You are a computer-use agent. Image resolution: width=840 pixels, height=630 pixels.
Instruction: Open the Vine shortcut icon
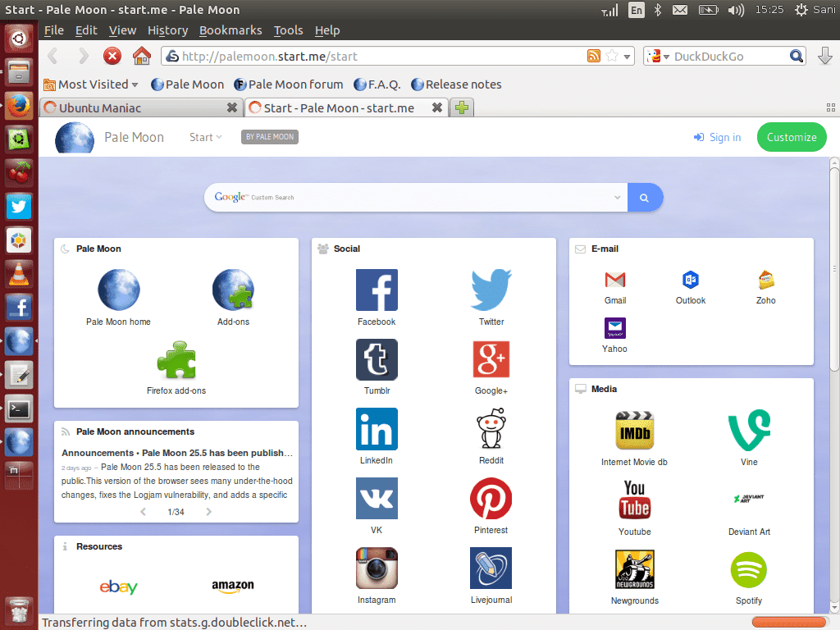749,430
